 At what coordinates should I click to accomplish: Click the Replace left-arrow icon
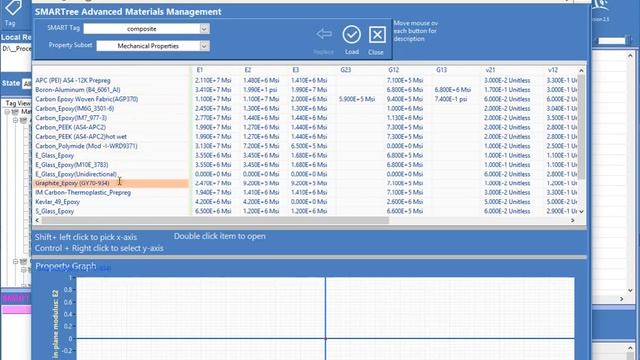[x=324, y=33]
